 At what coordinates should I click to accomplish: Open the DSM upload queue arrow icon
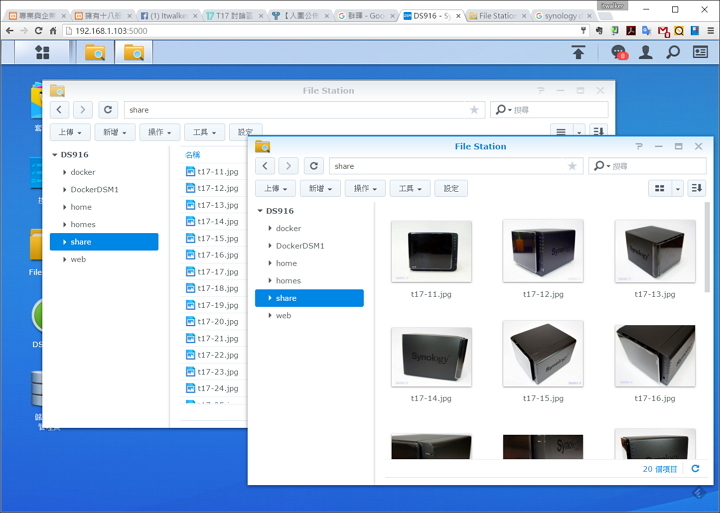pyautogui.click(x=578, y=52)
